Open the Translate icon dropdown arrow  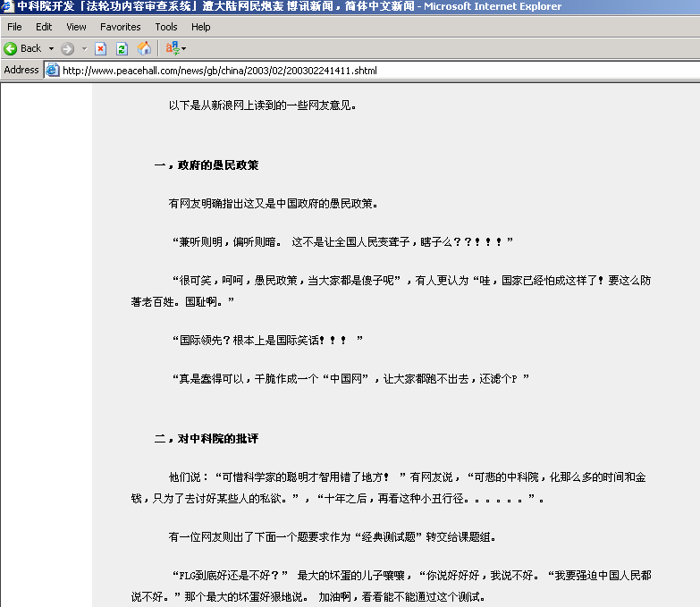click(x=184, y=48)
